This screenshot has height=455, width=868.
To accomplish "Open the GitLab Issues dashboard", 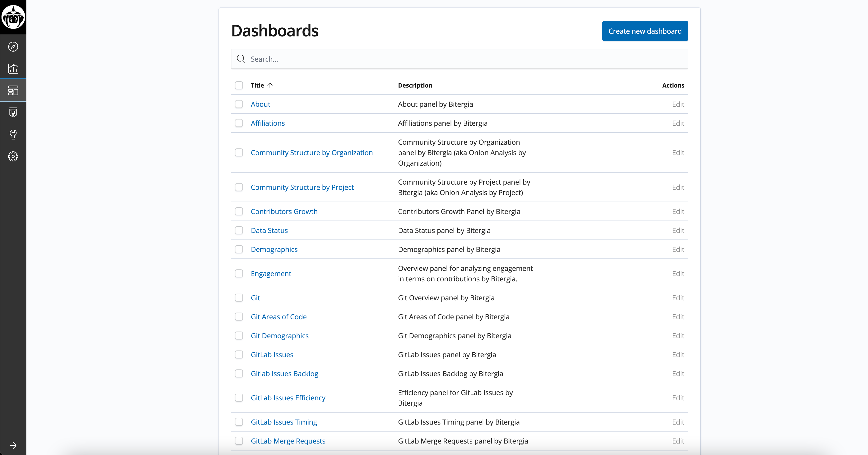I will (272, 354).
